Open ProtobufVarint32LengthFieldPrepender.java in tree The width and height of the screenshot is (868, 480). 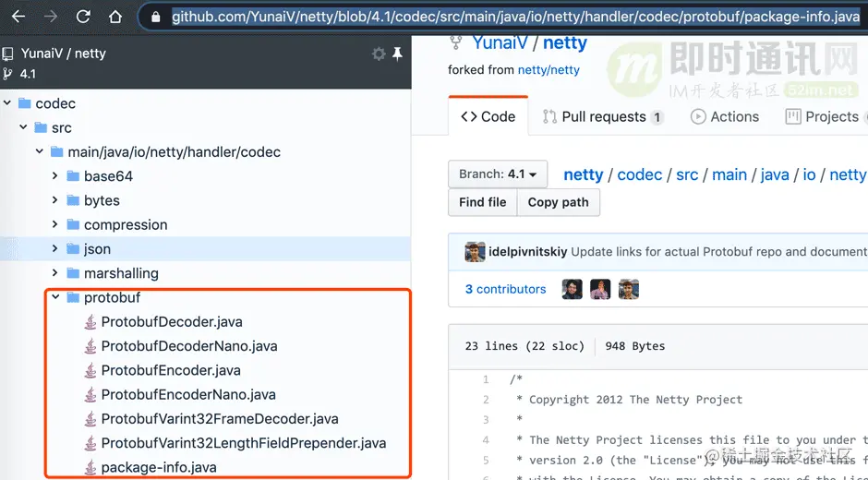(x=244, y=443)
